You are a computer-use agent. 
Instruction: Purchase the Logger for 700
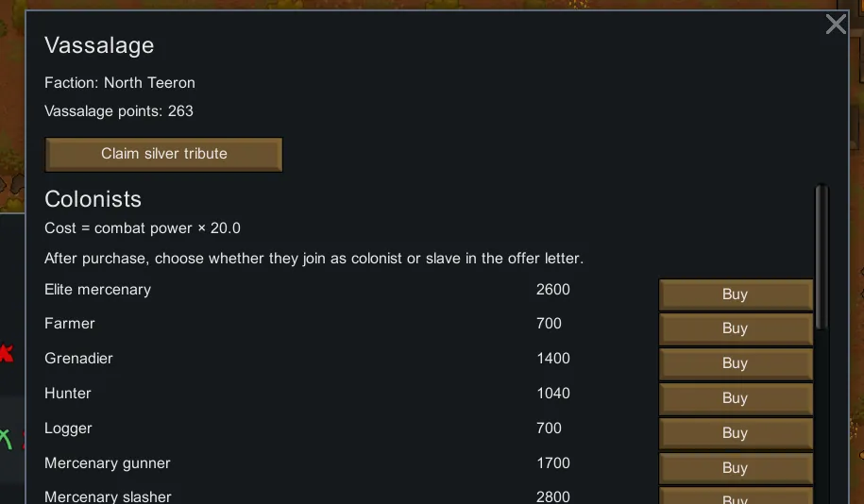(735, 433)
